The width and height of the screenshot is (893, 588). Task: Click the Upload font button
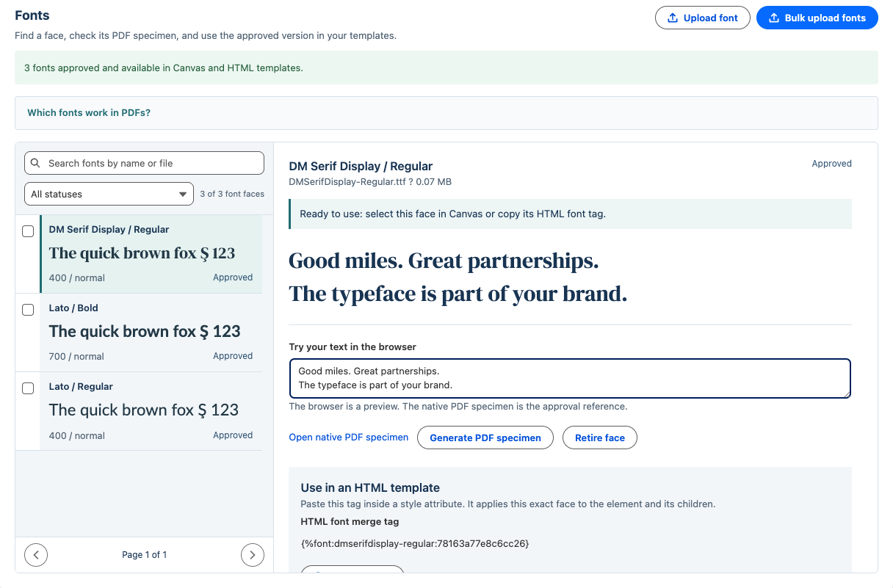pyautogui.click(x=703, y=18)
